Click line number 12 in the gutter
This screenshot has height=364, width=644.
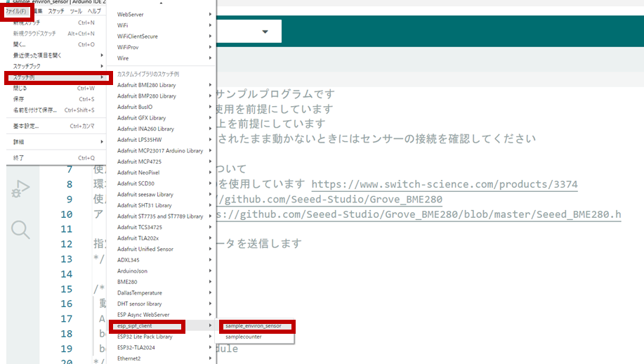pyautogui.click(x=67, y=244)
